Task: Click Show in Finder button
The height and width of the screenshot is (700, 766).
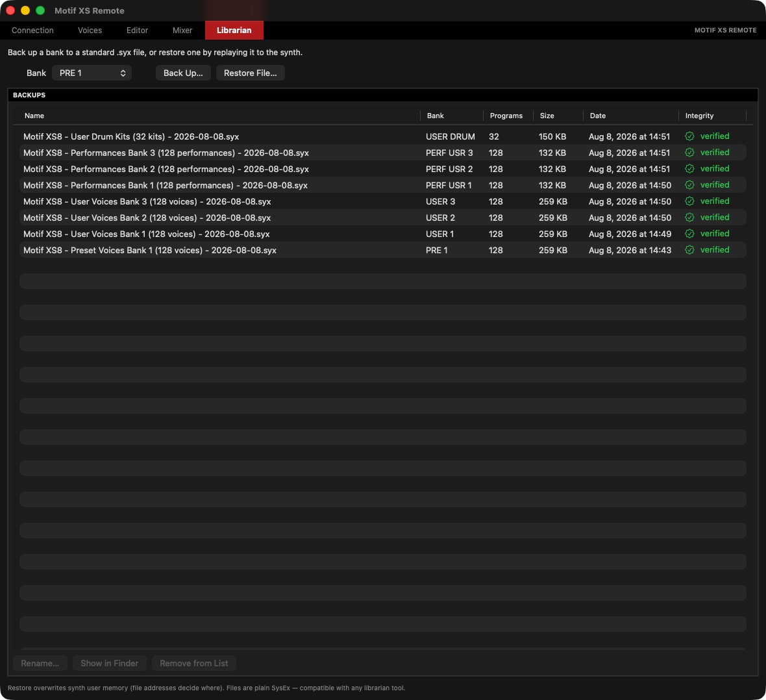Action: [x=110, y=664]
